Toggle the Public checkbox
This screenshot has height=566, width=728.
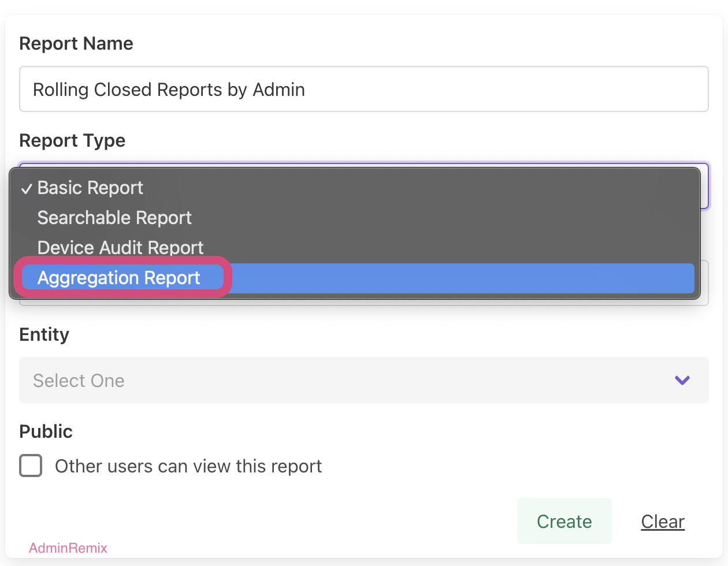[x=31, y=466]
